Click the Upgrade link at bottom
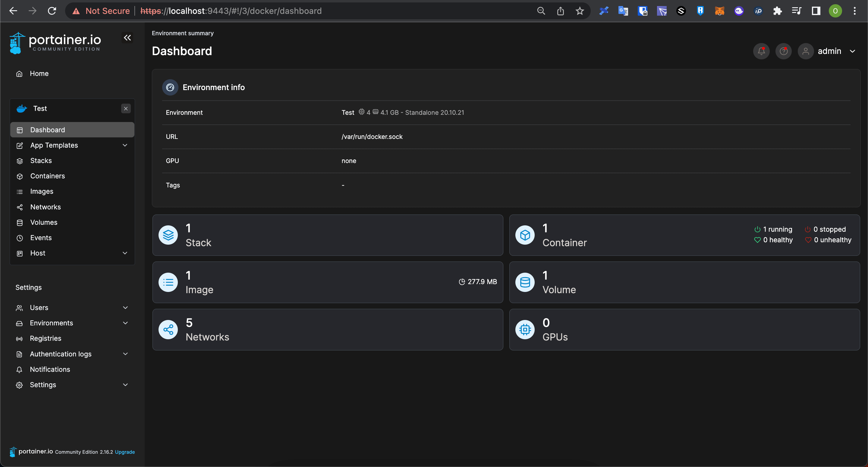The width and height of the screenshot is (868, 467). [x=125, y=452]
